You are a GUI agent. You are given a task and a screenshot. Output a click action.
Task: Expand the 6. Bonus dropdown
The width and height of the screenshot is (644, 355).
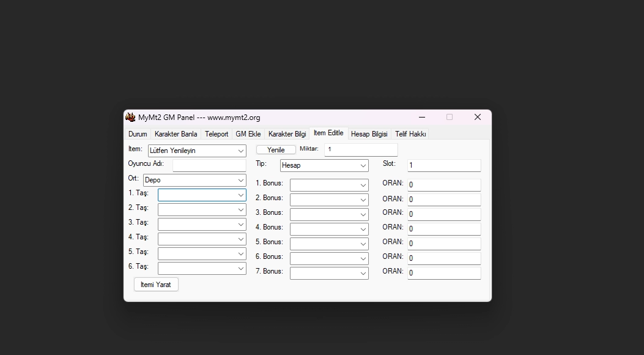[329, 259]
